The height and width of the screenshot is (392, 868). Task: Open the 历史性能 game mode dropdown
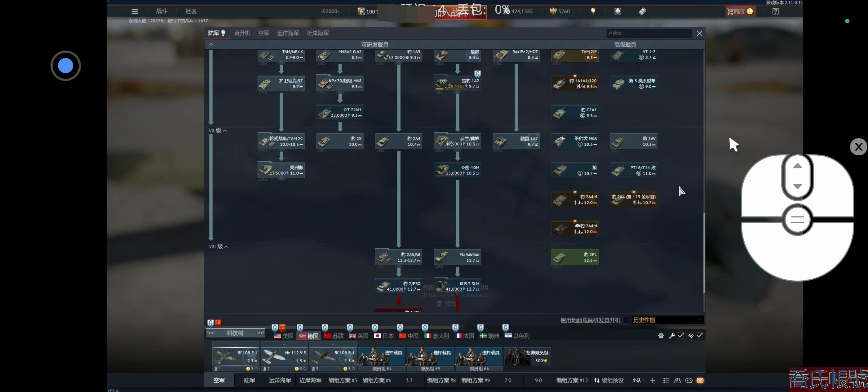tap(667, 320)
